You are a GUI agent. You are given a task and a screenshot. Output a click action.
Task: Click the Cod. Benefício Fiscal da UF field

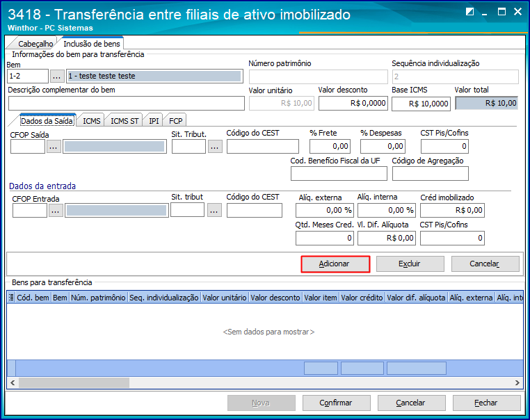[x=339, y=174]
